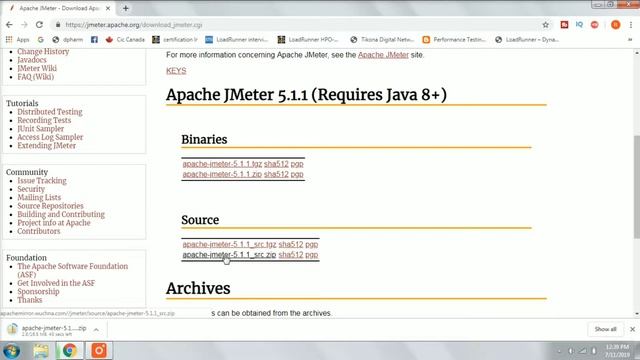Download apache-jmeter-5.1.1.tgz binary
640x360 pixels.
(x=222, y=164)
